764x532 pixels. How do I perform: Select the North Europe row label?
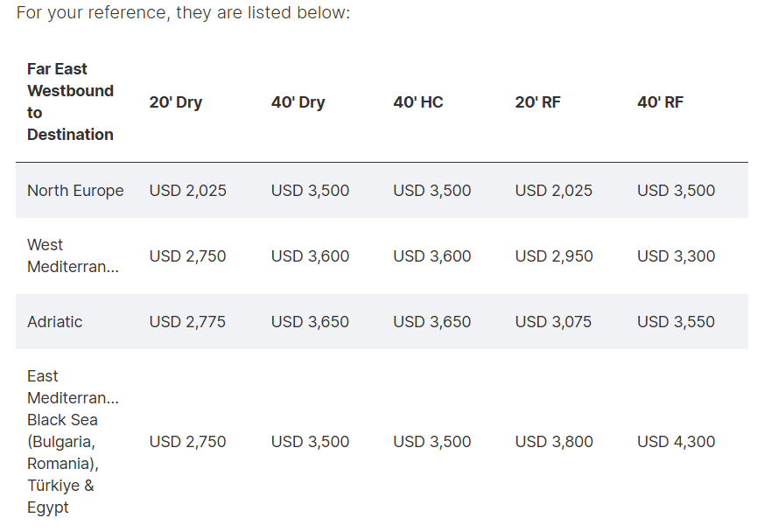75,191
